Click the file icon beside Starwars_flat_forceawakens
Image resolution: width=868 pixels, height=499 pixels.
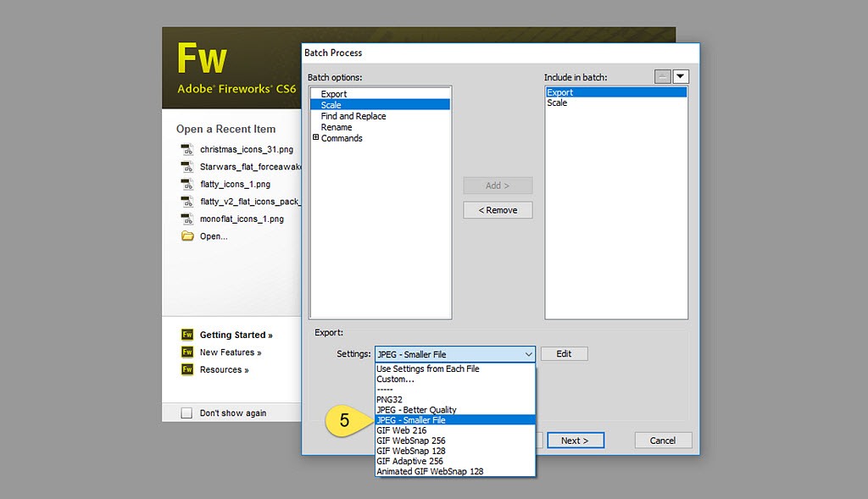coord(187,167)
